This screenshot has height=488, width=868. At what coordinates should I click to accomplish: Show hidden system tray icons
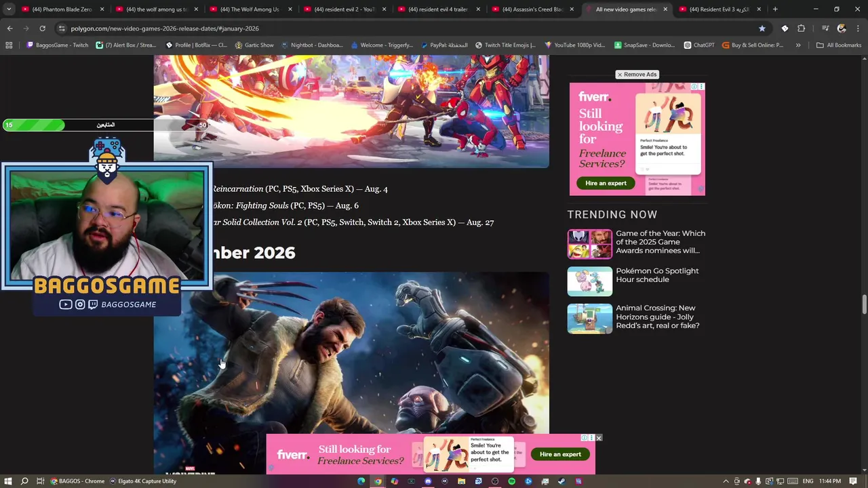click(x=726, y=481)
